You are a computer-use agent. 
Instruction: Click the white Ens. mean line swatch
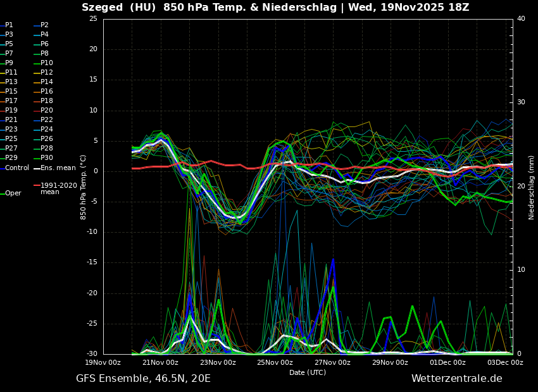pos(37,168)
